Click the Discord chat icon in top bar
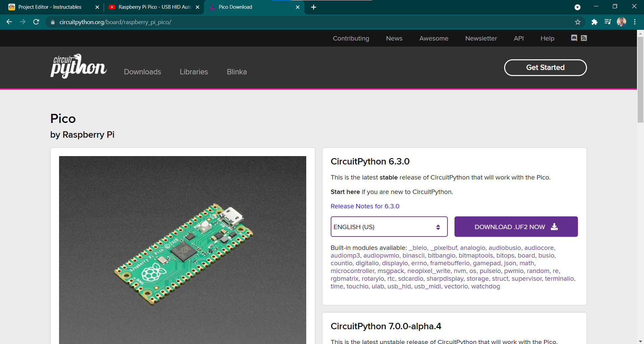This screenshot has width=644, height=344. click(574, 38)
